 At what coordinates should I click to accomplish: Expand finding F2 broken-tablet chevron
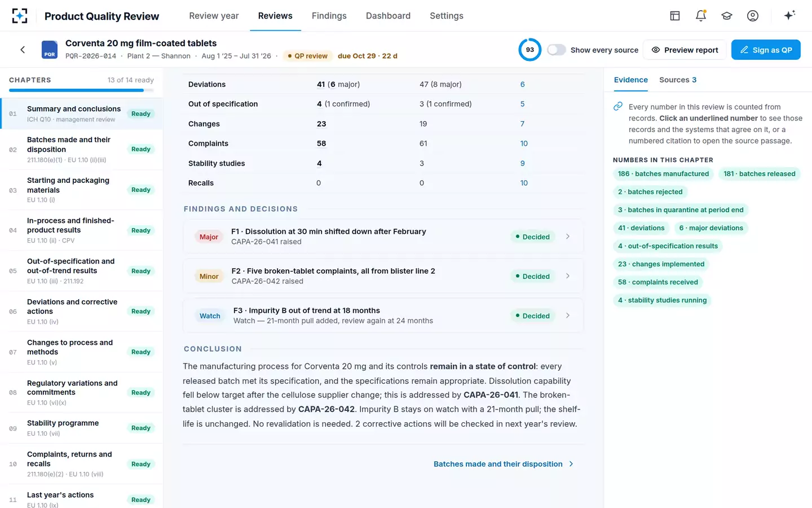(x=568, y=276)
